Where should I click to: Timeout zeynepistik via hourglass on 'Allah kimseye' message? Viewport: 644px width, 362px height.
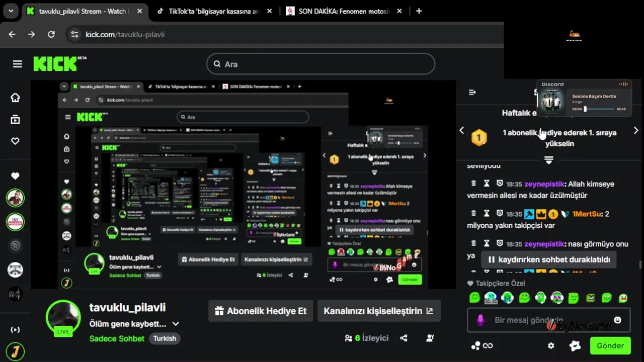[x=487, y=184]
